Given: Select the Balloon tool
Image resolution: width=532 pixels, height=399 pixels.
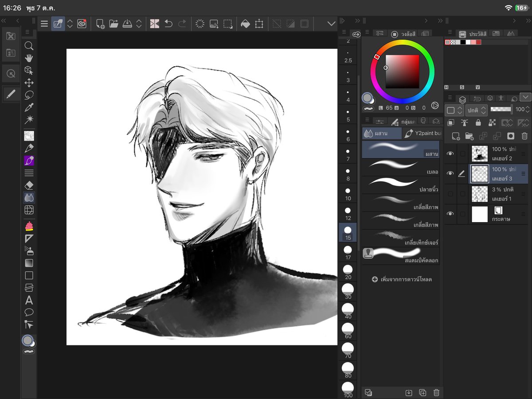Looking at the screenshot, I should (x=29, y=312).
